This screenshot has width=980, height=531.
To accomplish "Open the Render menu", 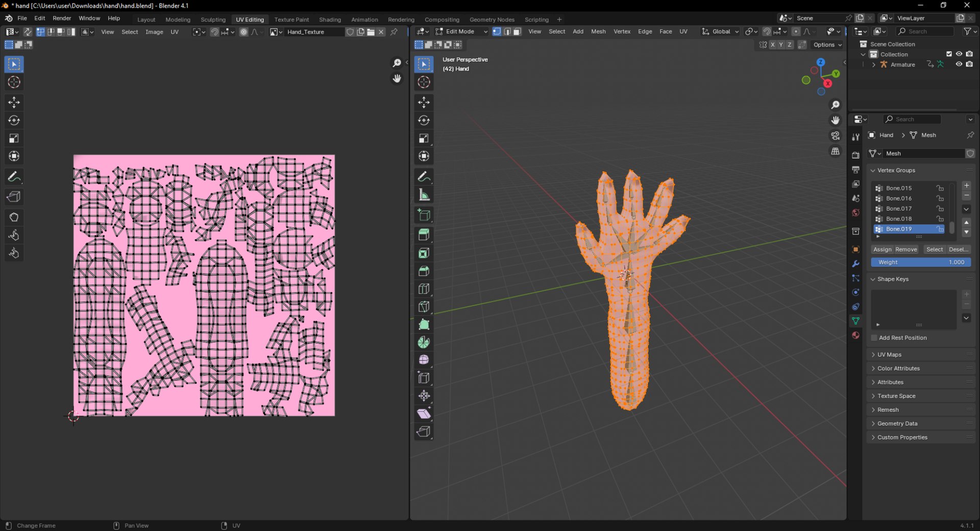I will pos(62,18).
